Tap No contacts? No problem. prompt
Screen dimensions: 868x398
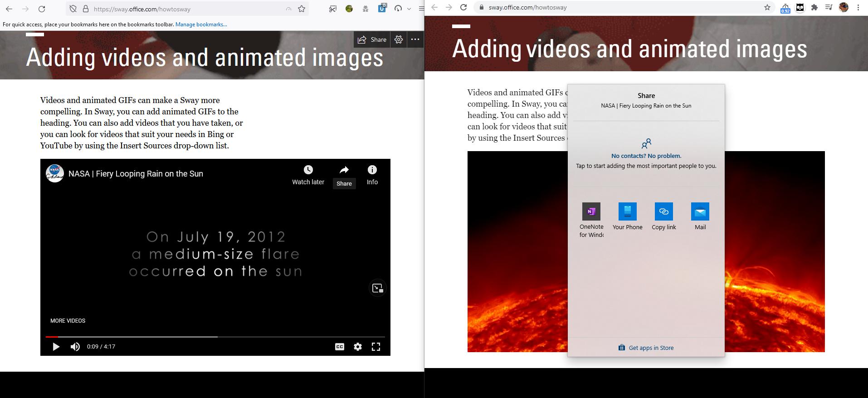[646, 156]
